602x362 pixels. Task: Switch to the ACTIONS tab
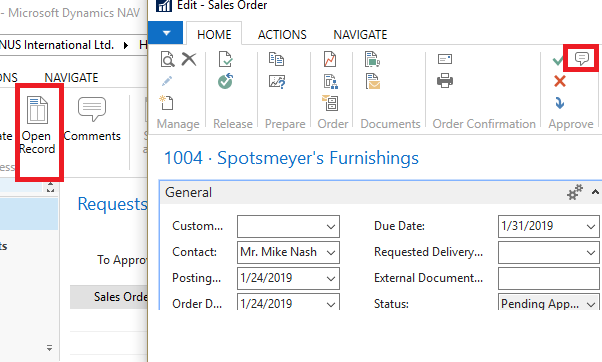pyautogui.click(x=282, y=35)
